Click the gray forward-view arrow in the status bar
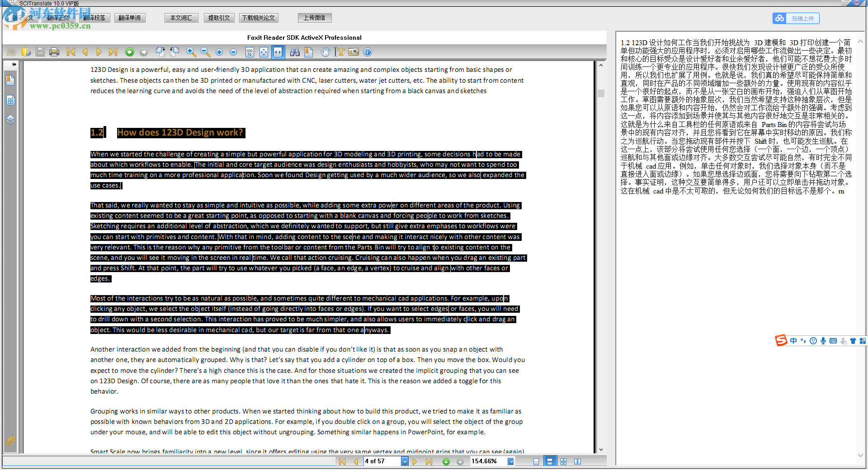Viewport: 868px width, 470px height. point(460,462)
